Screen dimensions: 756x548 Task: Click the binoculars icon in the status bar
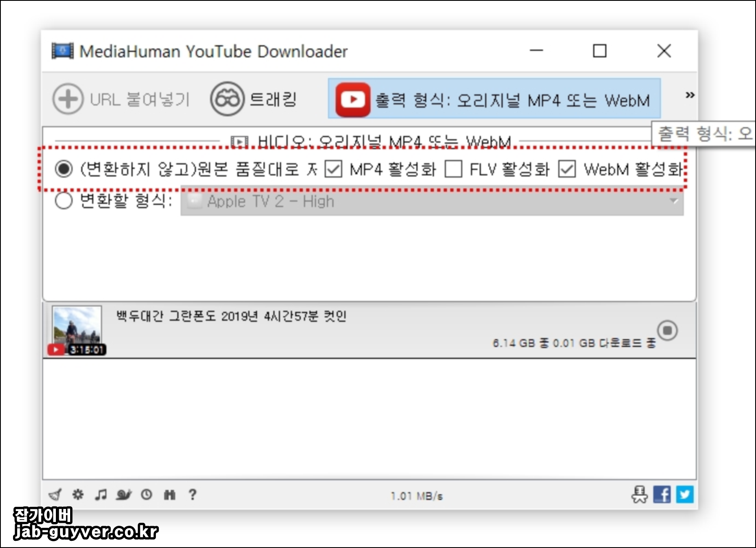tap(170, 495)
